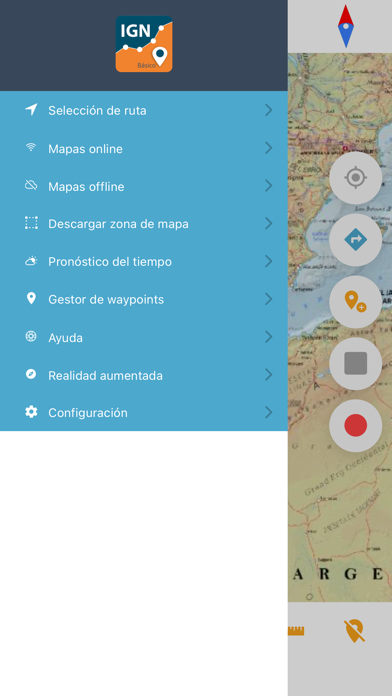392x696 pixels.
Task: Tap the orange ruler measure icon
Action: tap(296, 631)
